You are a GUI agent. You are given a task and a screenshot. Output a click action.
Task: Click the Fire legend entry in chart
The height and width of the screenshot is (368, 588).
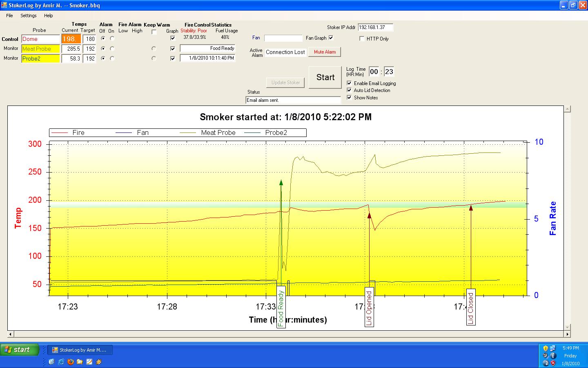tap(68, 132)
